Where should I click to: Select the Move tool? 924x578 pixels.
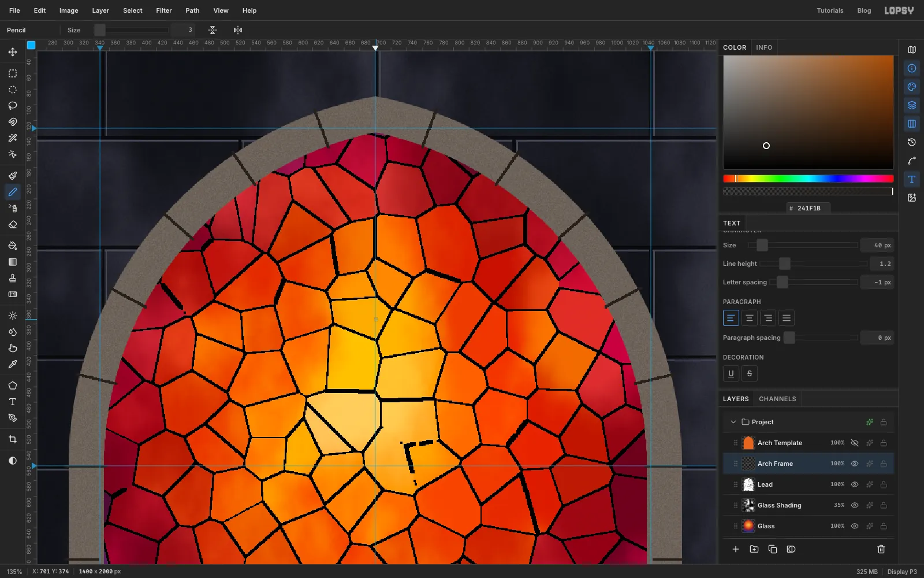[x=13, y=52]
